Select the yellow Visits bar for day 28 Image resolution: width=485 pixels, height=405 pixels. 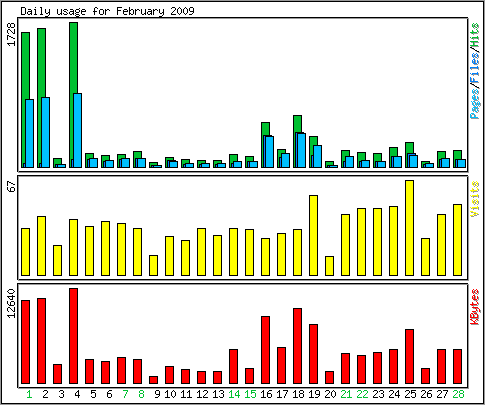458,240
